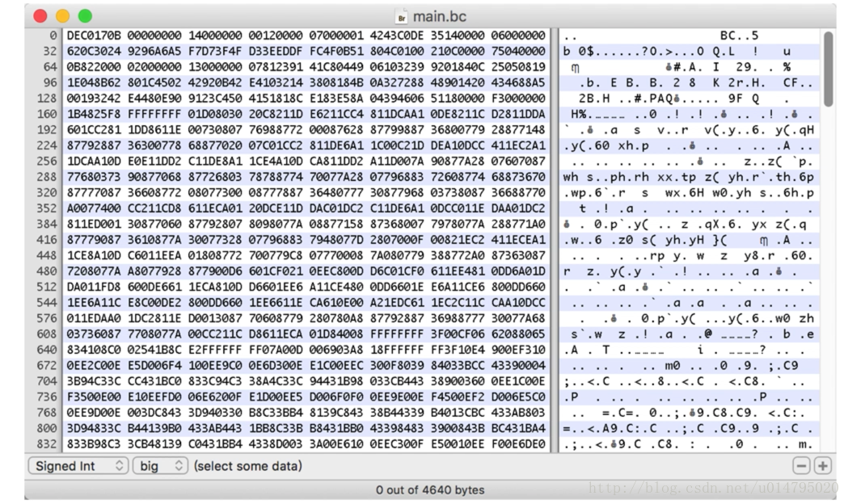
Task: Click the '(select some data)' inspector value
Action: (x=247, y=466)
